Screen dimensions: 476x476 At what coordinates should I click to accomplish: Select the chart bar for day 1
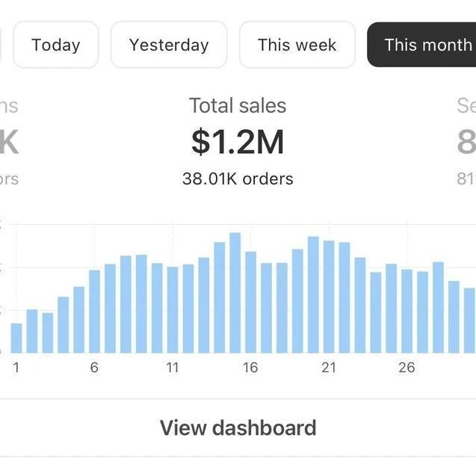point(16,338)
